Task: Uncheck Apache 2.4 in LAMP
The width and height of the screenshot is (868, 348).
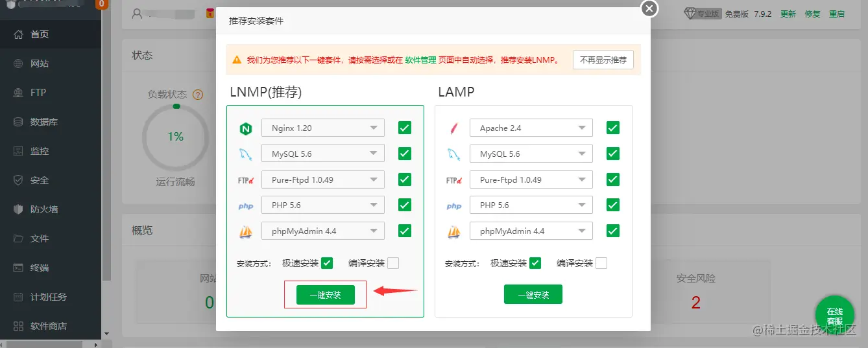Action: tap(613, 128)
